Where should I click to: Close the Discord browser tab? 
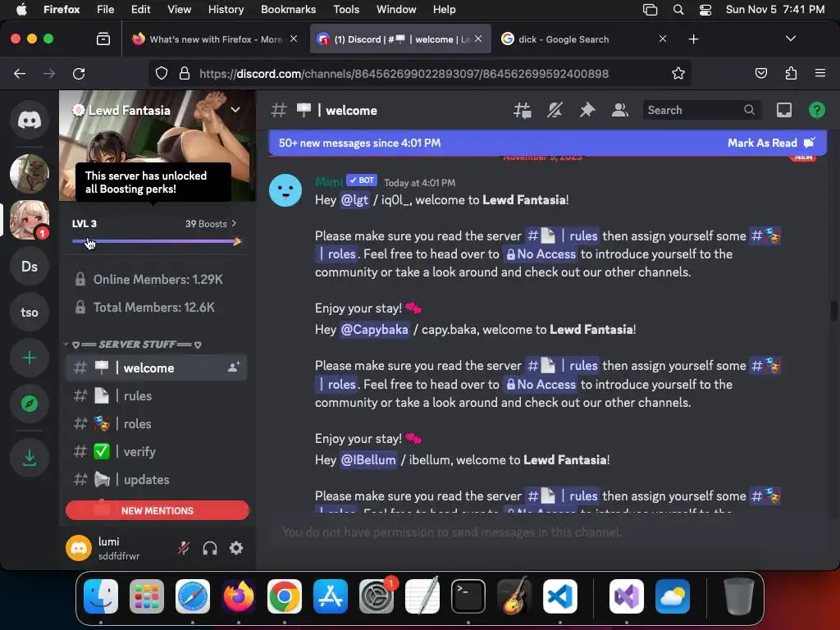coord(478,39)
